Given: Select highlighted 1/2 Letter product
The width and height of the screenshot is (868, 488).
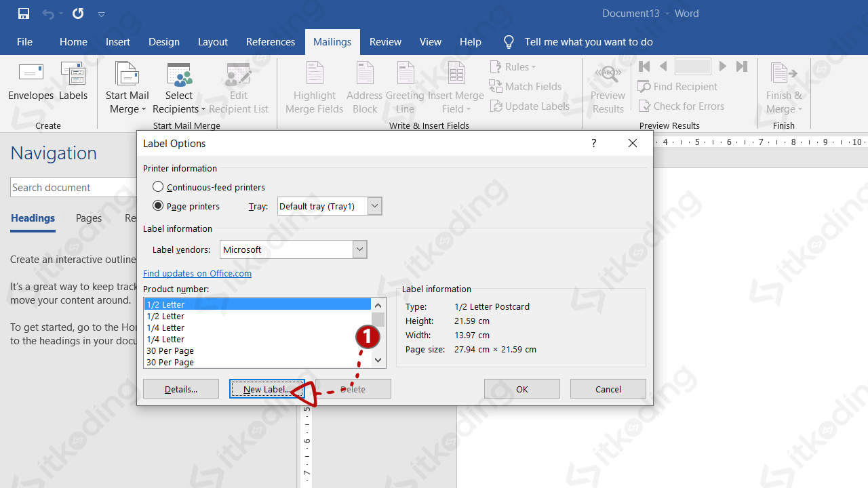Looking at the screenshot, I should (x=258, y=304).
